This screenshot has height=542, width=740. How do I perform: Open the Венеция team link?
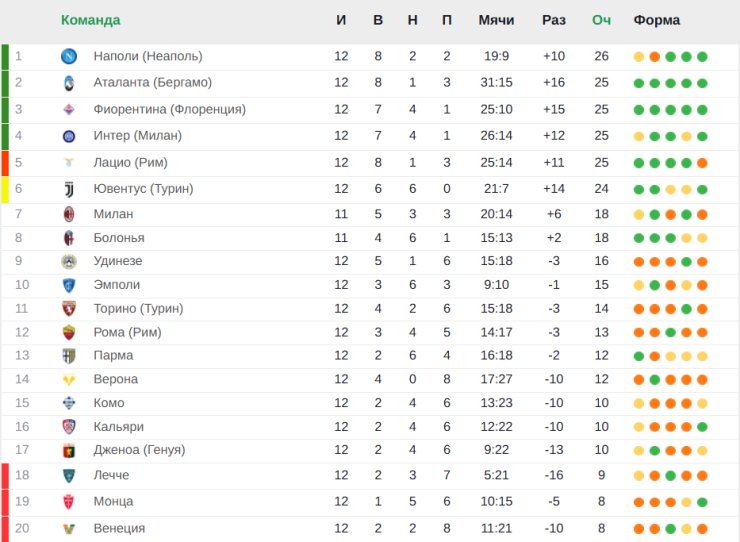coord(119,528)
